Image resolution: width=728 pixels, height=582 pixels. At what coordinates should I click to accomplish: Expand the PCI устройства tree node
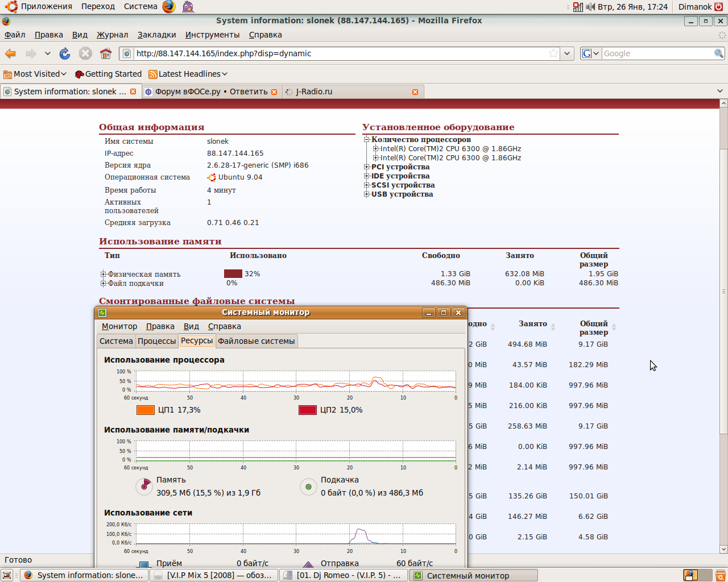tap(367, 167)
